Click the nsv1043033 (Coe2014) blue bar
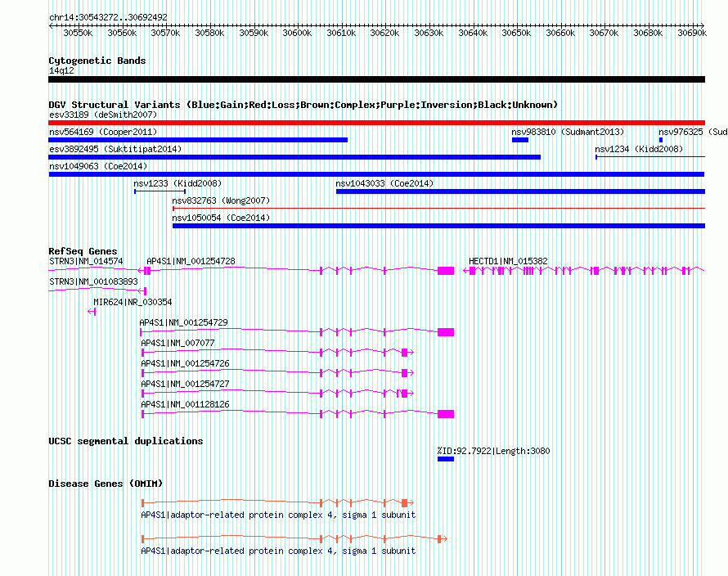Screen dimensions: 728x576 point(520,191)
